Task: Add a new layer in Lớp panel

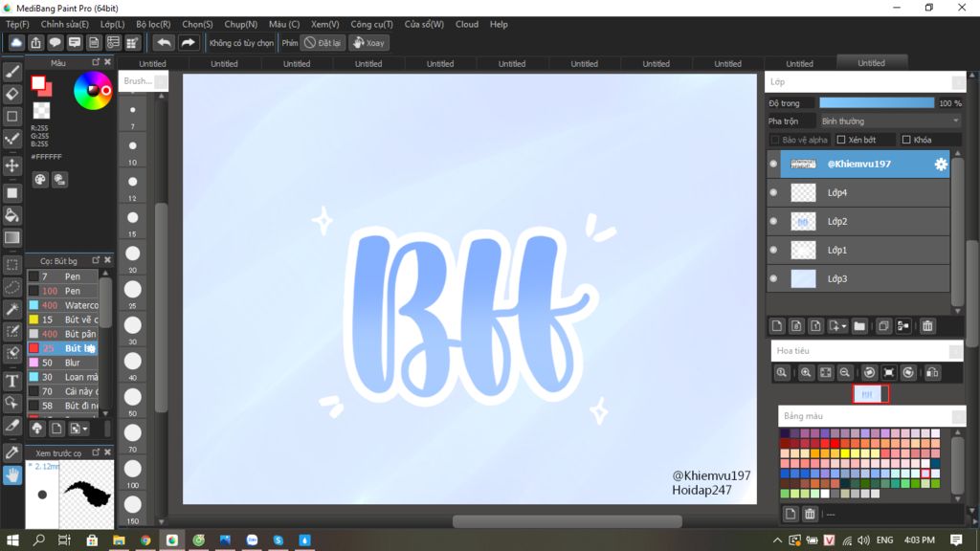Action: [x=777, y=325]
